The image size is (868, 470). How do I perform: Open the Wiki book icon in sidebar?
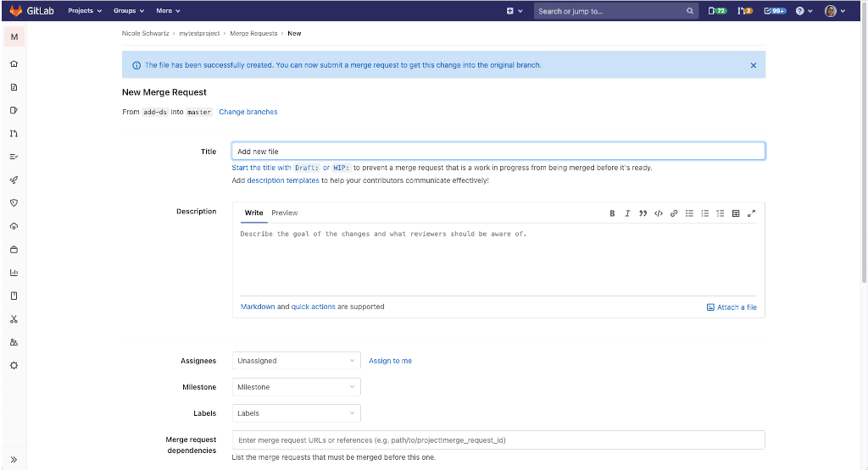click(x=14, y=296)
